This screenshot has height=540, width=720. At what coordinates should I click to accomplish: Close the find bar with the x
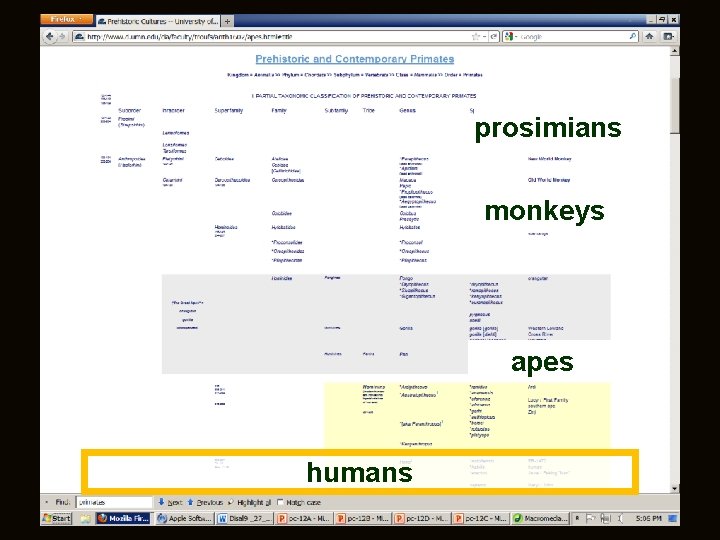pyautogui.click(x=46, y=502)
